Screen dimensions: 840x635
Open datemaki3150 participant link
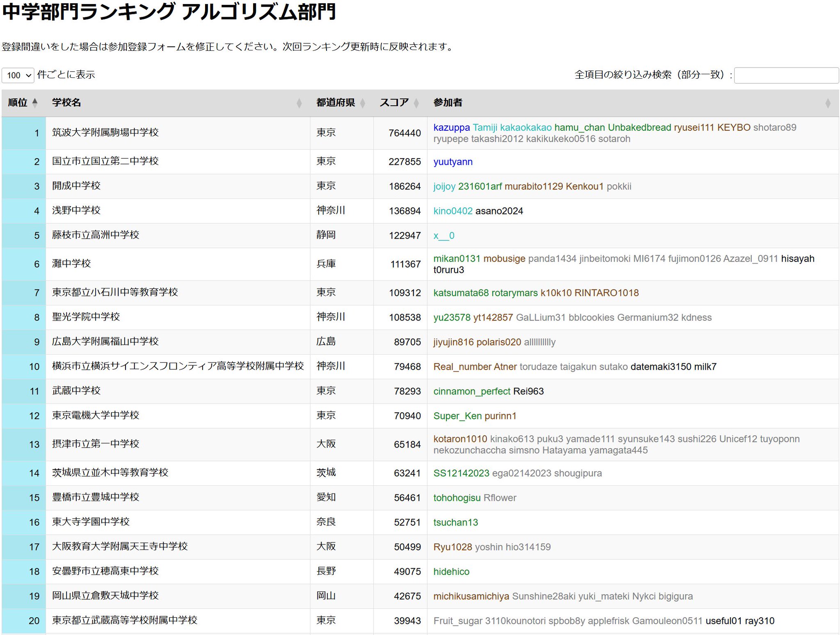click(661, 367)
